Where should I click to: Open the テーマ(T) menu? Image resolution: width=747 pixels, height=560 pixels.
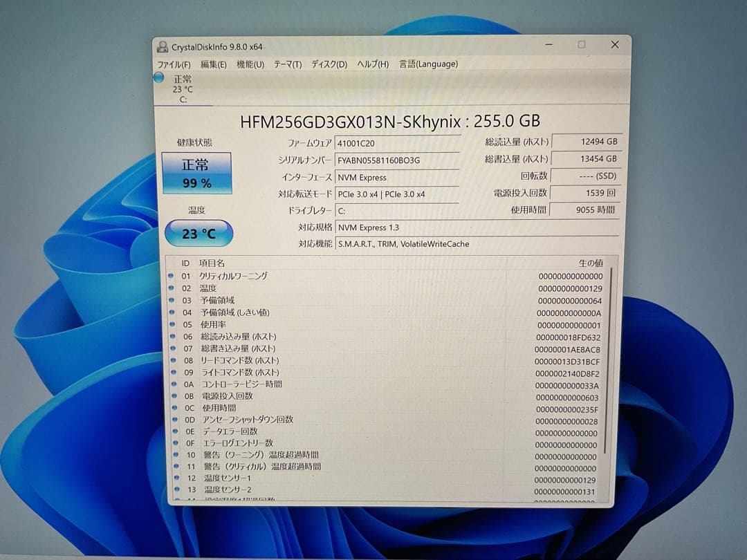pyautogui.click(x=288, y=64)
